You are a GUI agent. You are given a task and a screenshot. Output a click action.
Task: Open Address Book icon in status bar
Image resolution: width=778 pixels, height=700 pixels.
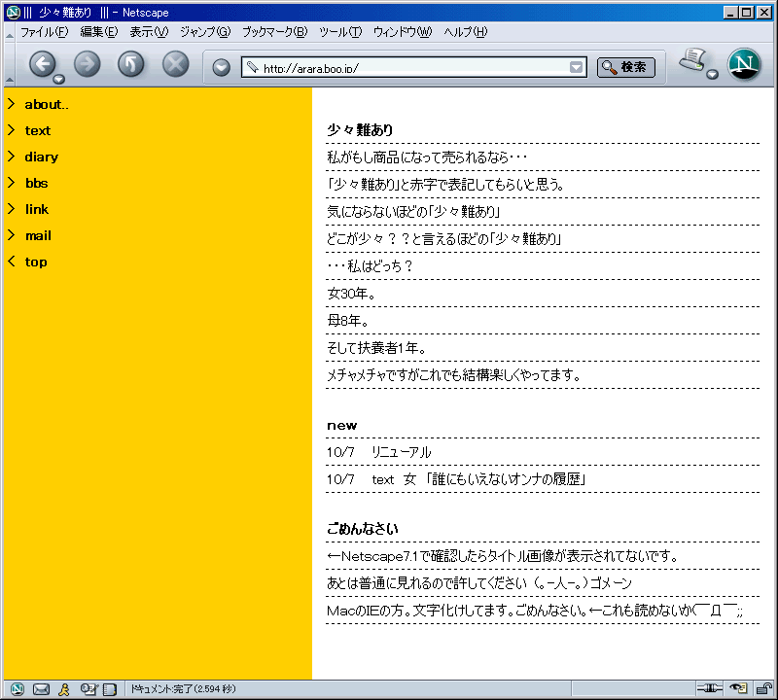[109, 689]
